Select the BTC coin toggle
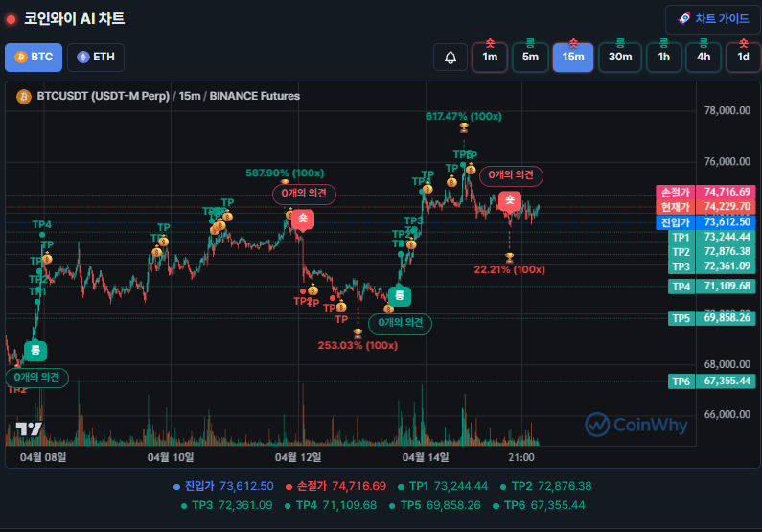Screen dimensions: 762x532 tap(34, 58)
